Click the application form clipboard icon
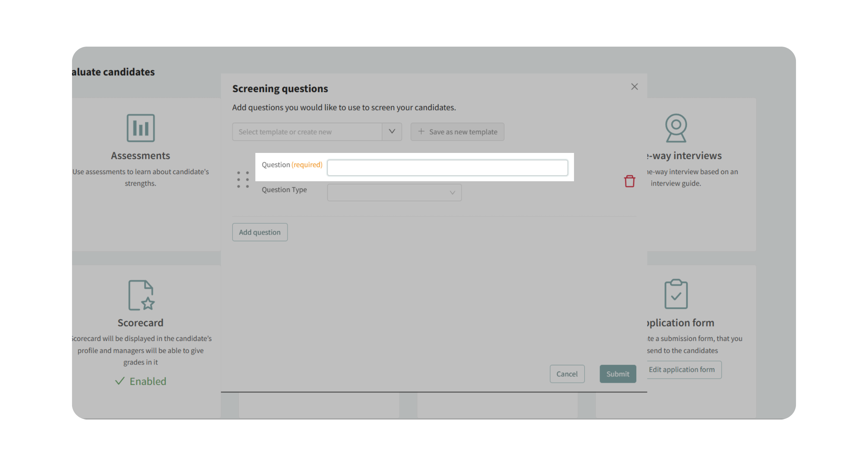The height and width of the screenshot is (466, 868). point(676,294)
